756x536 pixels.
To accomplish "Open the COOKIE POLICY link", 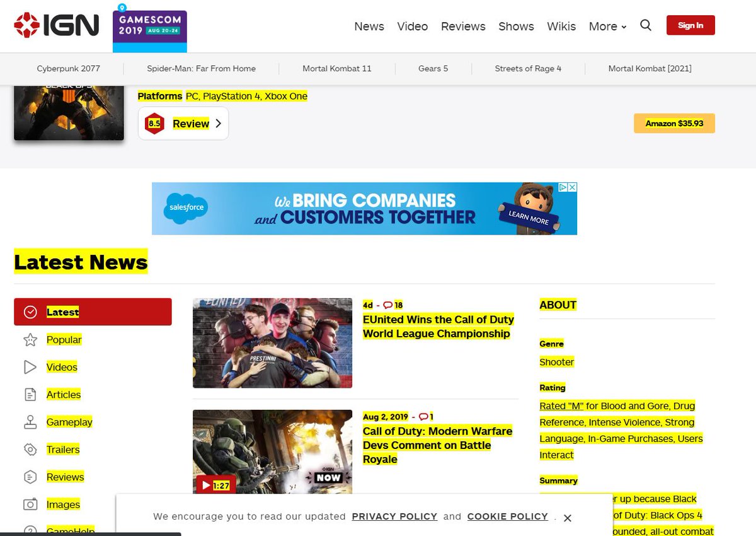I will click(x=508, y=516).
